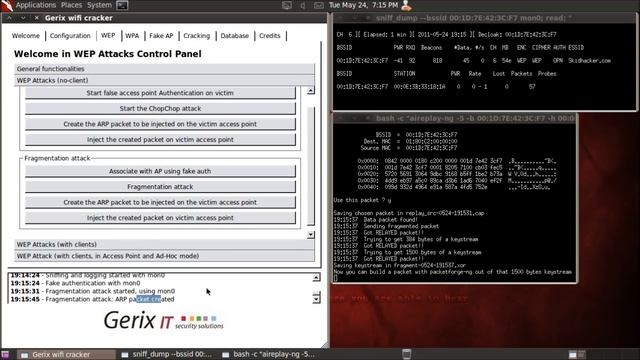Switch to bash aireplay-ng taskbar entry
Screen dimensions: 640x360
(x=269, y=354)
